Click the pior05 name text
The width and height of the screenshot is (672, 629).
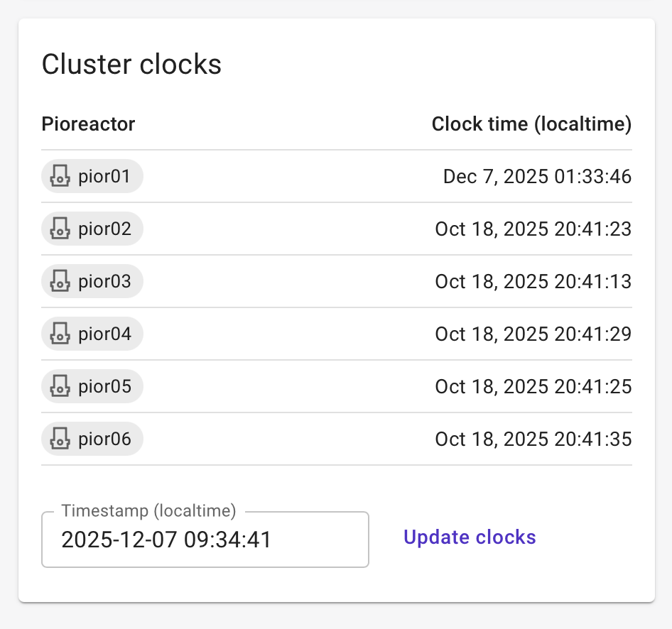pos(104,386)
